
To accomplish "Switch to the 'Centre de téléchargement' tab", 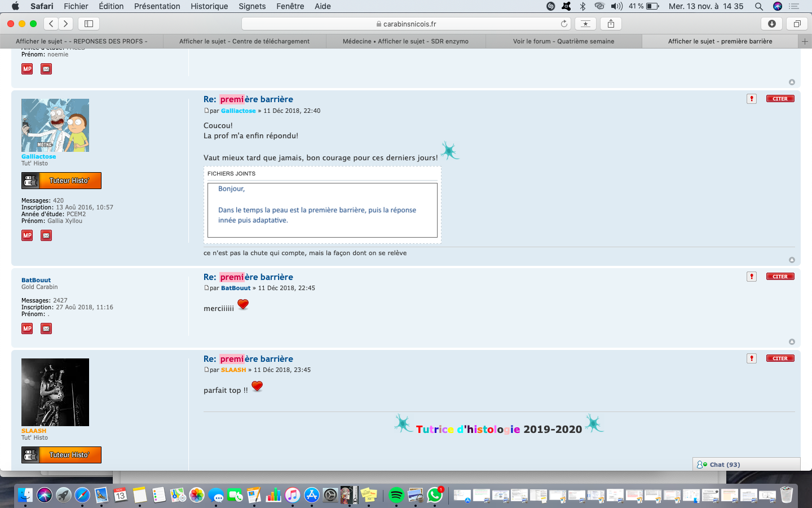I will (244, 41).
